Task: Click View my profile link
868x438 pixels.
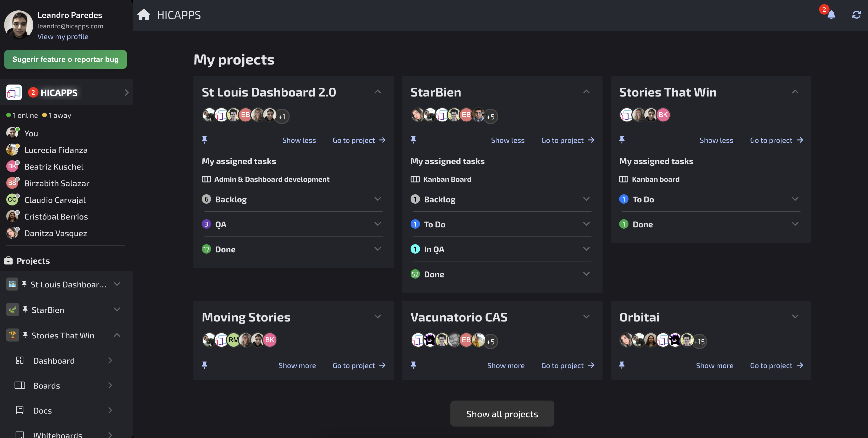Action: 63,36
